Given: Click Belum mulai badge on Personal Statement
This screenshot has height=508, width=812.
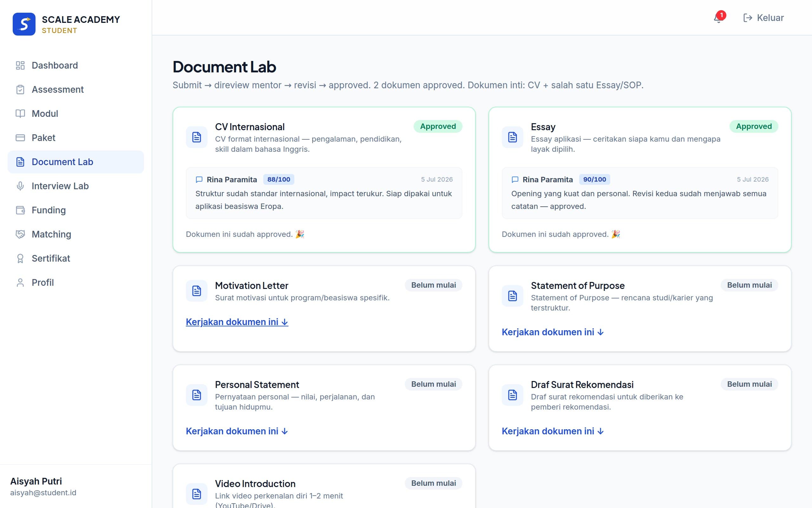Looking at the screenshot, I should 434,384.
